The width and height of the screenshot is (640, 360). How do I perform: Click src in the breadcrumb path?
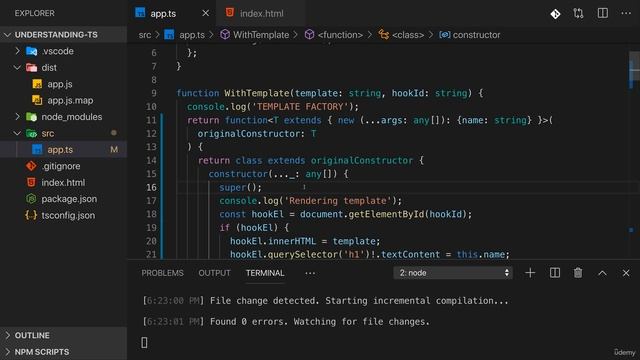[x=144, y=35]
